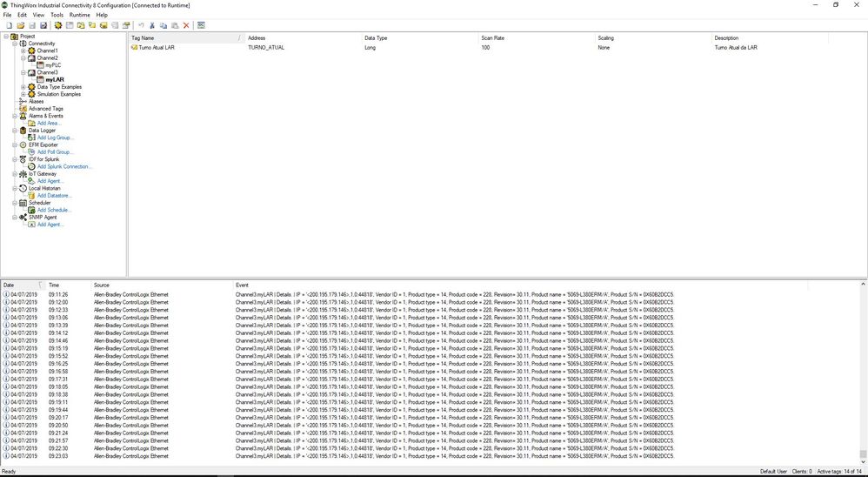Collapse the Channel3 node
The image size is (868, 477).
click(x=23, y=72)
